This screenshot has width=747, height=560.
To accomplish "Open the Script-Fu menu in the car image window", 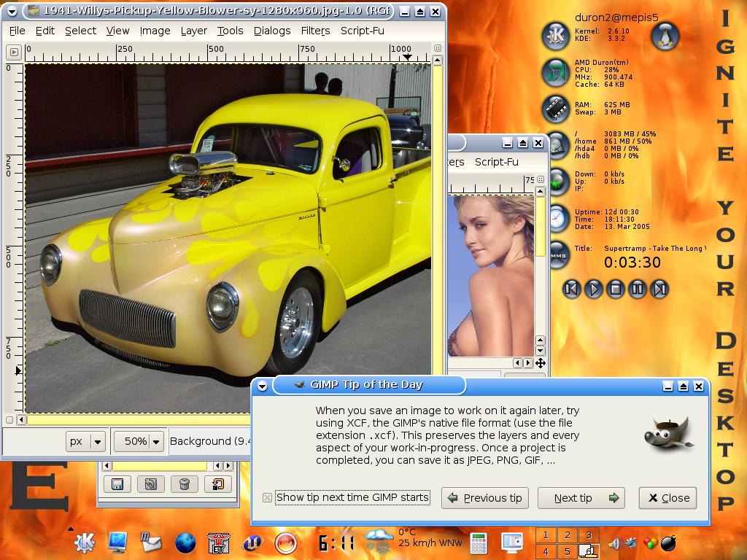I will 362,31.
